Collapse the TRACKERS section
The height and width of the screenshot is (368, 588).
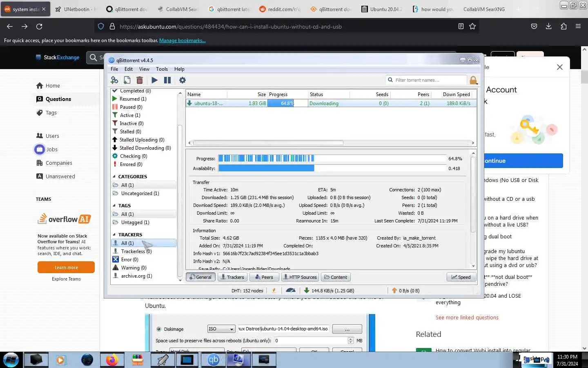click(x=114, y=235)
